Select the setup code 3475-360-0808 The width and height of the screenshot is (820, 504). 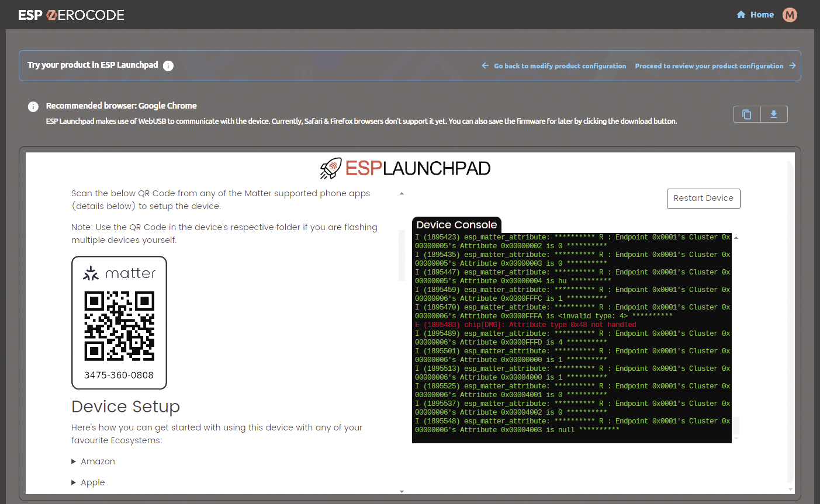(x=119, y=375)
